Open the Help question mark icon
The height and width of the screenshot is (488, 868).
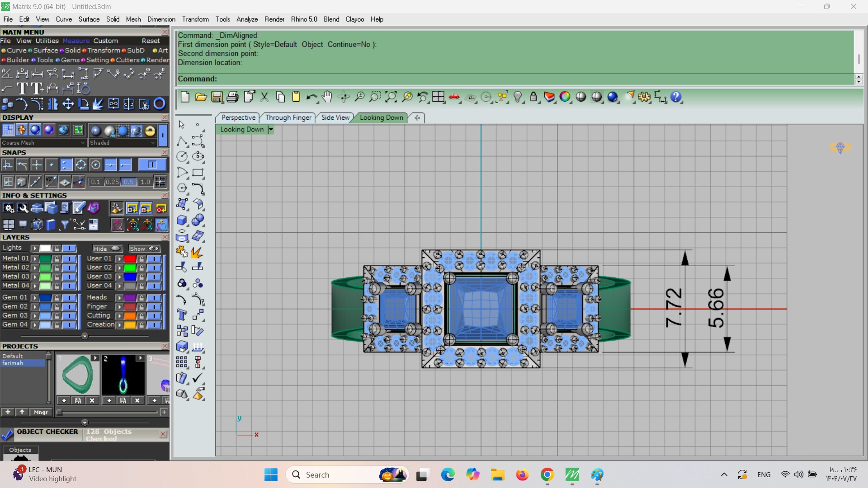(676, 97)
